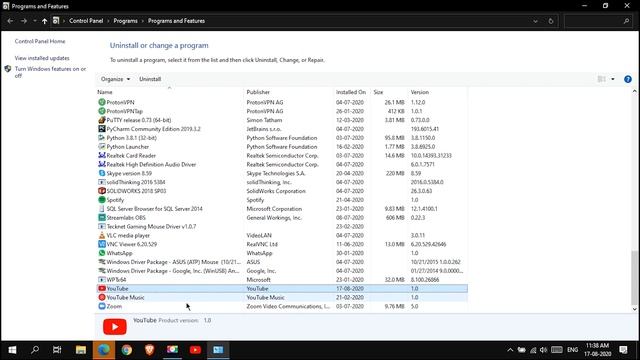The image size is (640, 360).
Task: Expand the address bar history dropdown
Action: click(535, 21)
